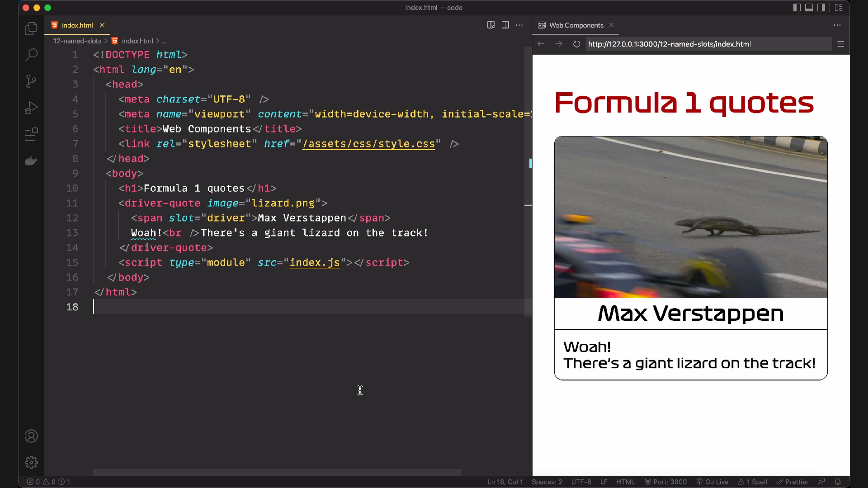Click the preview URL address field
868x488 pixels.
(x=708, y=44)
